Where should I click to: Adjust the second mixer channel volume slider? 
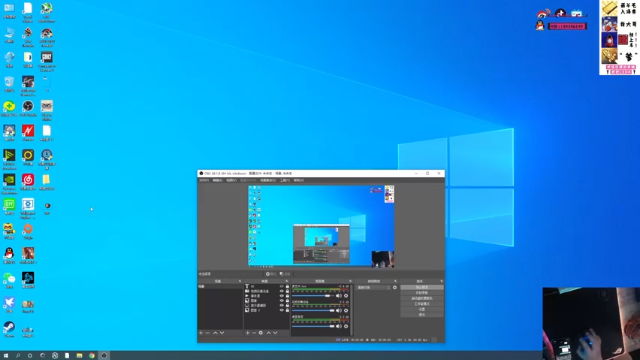[x=313, y=311]
